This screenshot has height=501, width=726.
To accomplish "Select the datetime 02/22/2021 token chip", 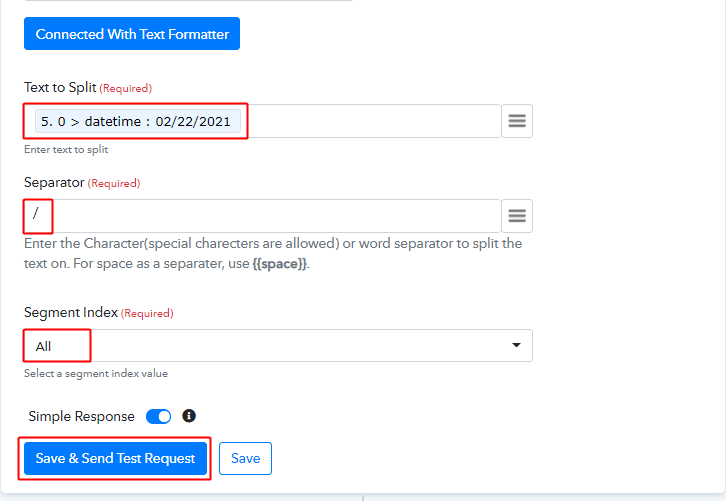I will click(x=136, y=121).
